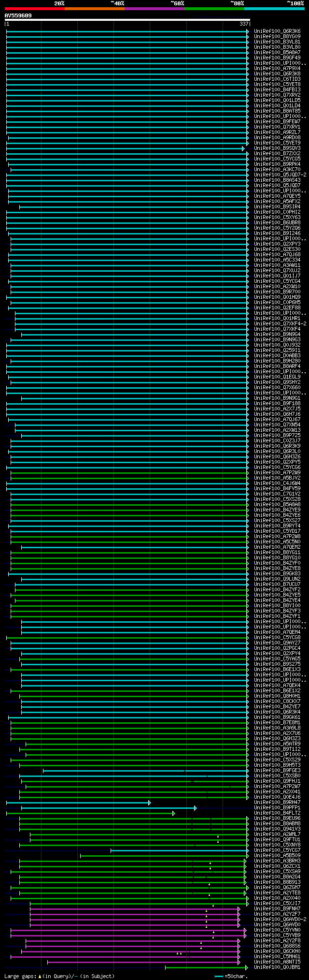Click the short cyan alignment bar for B9RH47
The height and width of the screenshot is (980, 309).
(78, 803)
